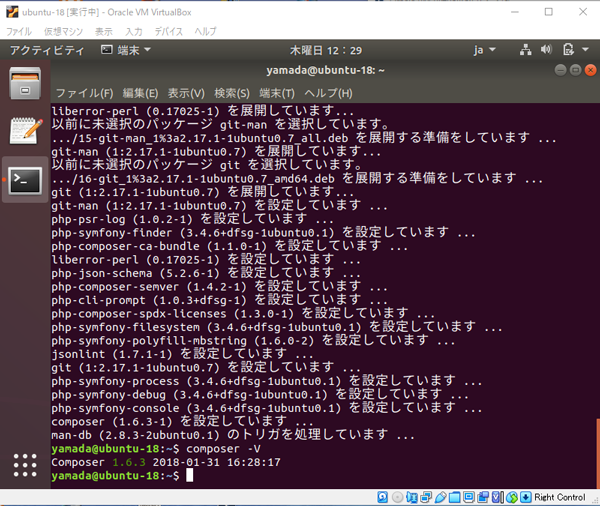Viewport: 600px width, 506px height.
Task: Expand the system menu arrow in top bar
Action: tap(585, 49)
